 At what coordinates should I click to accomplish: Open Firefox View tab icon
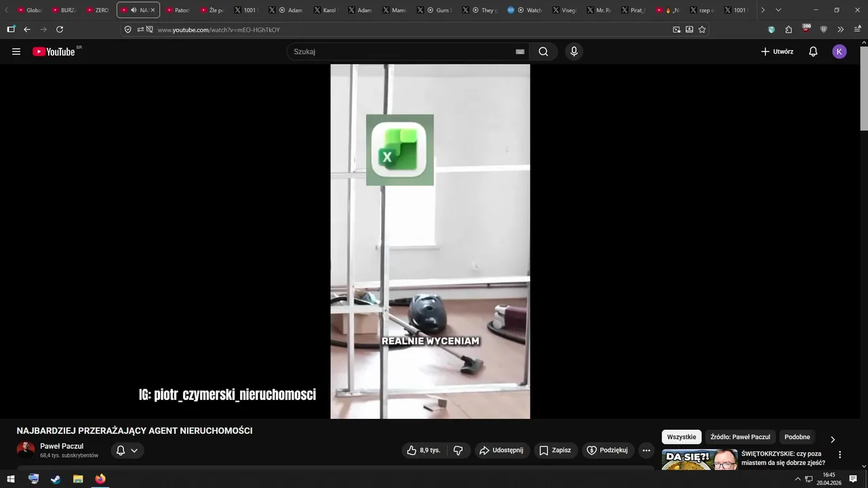pos(11,30)
